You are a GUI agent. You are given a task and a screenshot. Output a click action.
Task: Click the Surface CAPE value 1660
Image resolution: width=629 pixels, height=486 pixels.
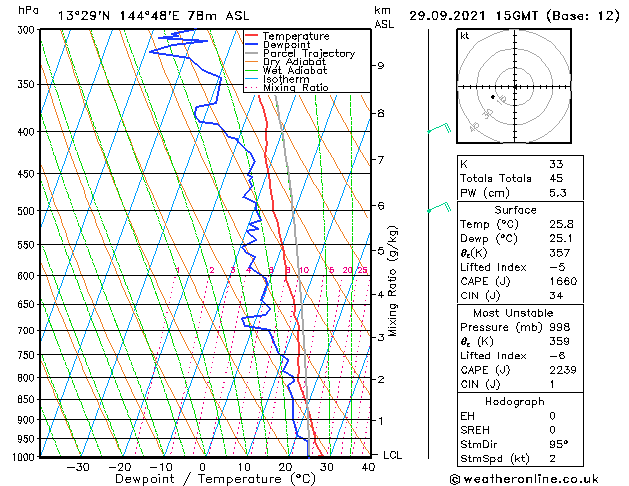(x=563, y=281)
